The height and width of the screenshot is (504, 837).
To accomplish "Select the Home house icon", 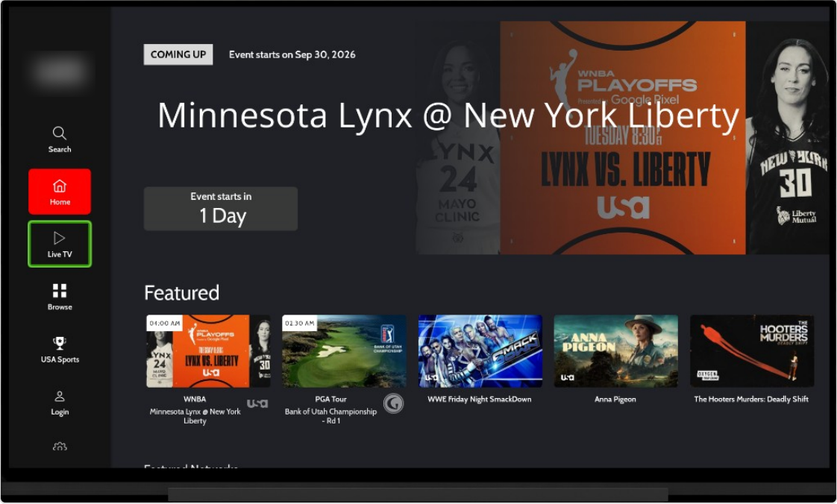I will pos(59,186).
